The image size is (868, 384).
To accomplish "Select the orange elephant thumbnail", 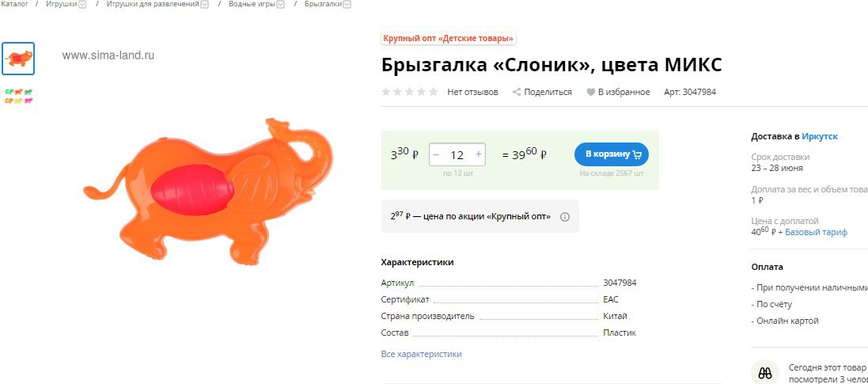I will click(x=18, y=58).
